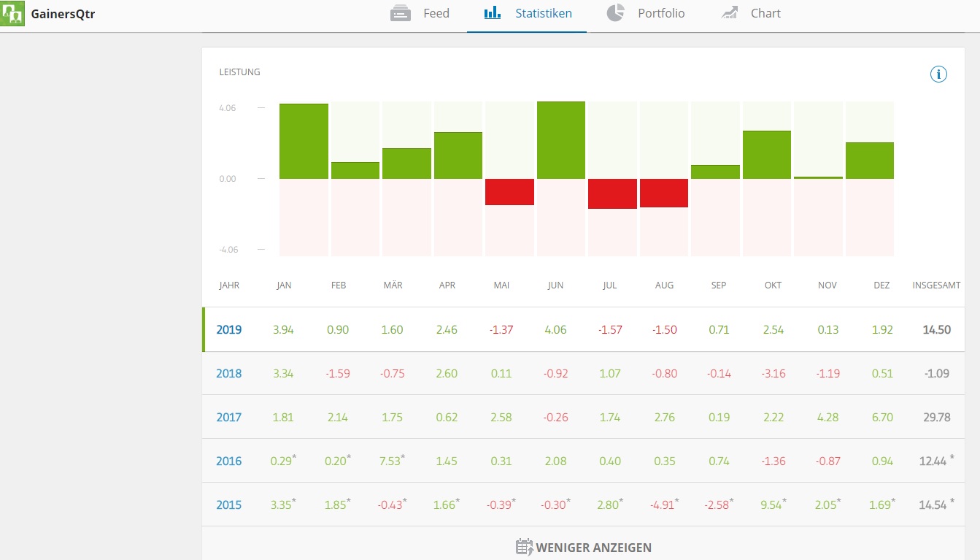The width and height of the screenshot is (980, 560).
Task: Select the 2017 year row label
Action: point(228,417)
